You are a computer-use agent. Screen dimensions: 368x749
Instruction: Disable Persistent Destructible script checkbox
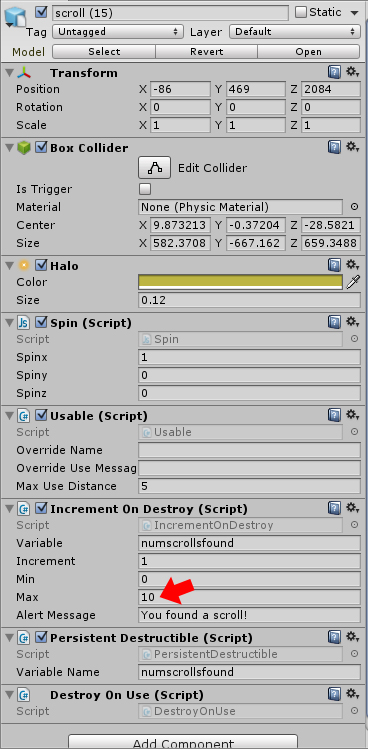point(42,638)
